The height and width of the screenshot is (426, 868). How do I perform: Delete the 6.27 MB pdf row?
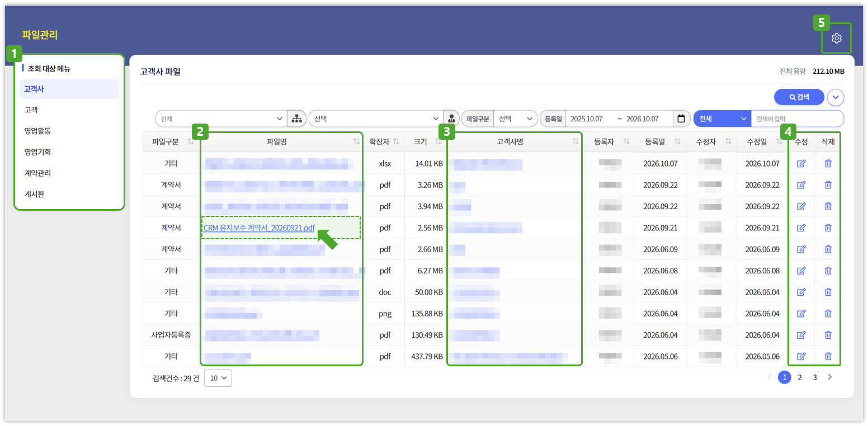828,271
